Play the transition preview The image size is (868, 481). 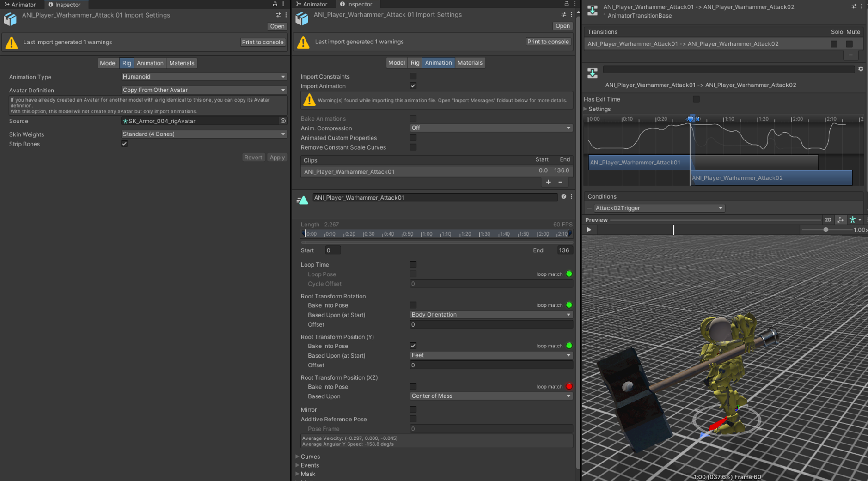point(589,230)
